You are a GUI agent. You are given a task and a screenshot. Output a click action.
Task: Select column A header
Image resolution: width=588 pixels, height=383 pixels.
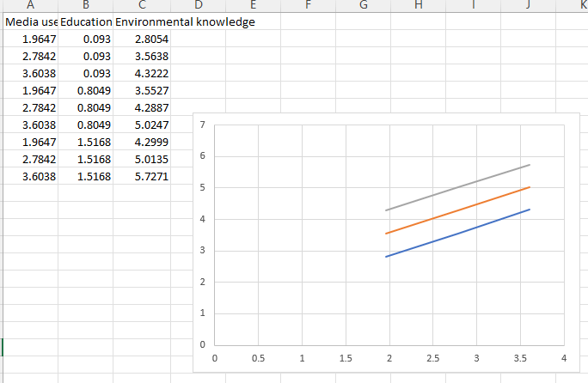point(31,6)
